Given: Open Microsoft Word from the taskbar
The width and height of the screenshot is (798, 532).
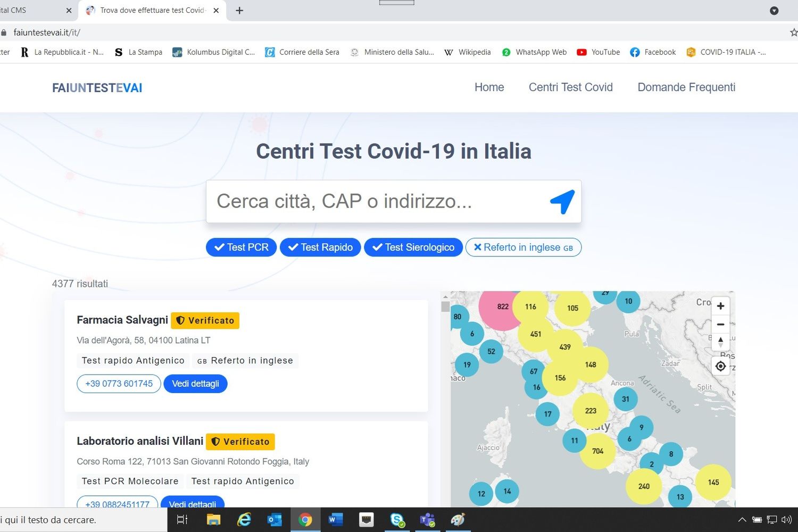Looking at the screenshot, I should pos(335,520).
